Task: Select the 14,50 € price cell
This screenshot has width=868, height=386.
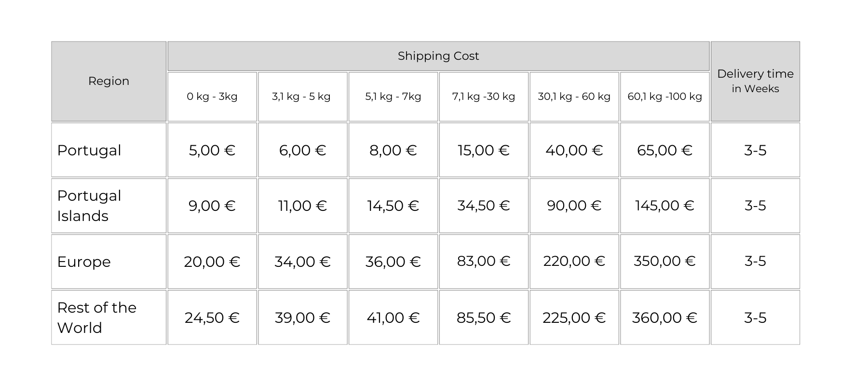Action: (x=393, y=206)
